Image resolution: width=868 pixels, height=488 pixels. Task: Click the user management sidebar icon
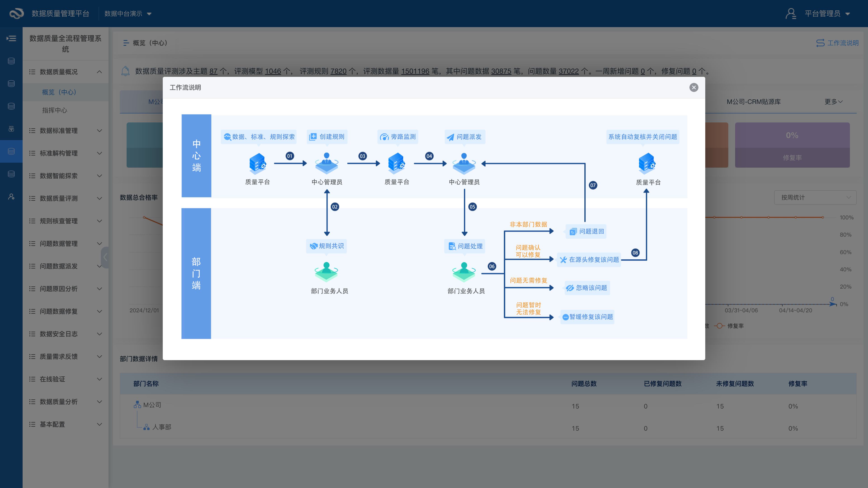point(11,197)
